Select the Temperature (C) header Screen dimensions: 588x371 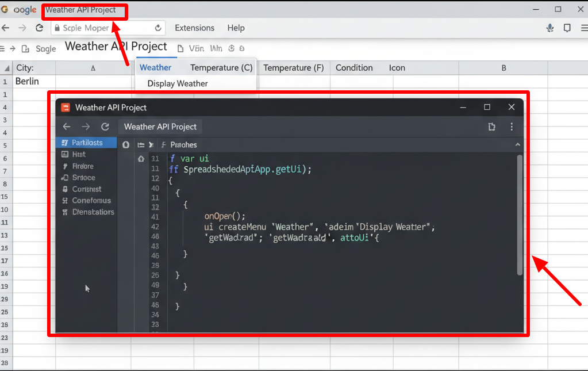pos(221,67)
